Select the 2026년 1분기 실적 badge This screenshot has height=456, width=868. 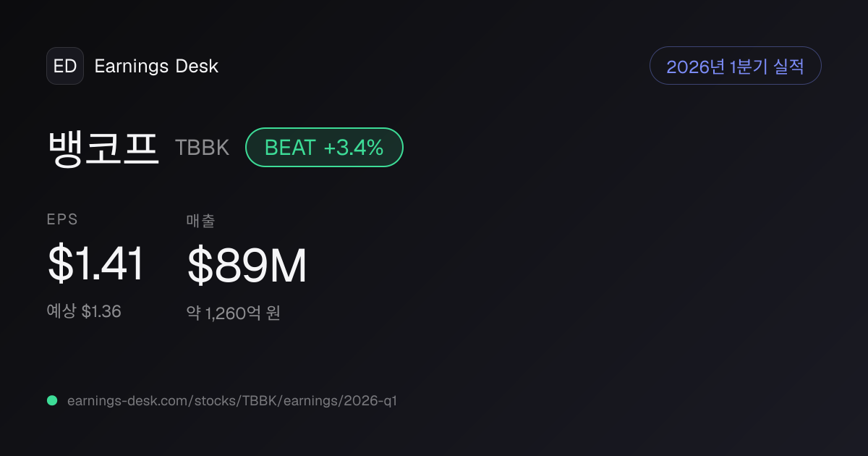point(735,66)
